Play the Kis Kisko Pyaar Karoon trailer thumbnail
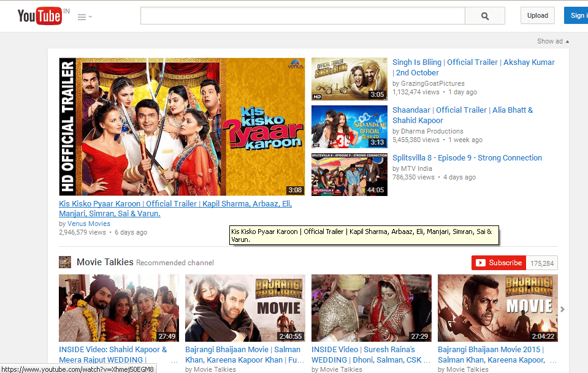Image resolution: width=588 pixels, height=373 pixels. [182, 127]
